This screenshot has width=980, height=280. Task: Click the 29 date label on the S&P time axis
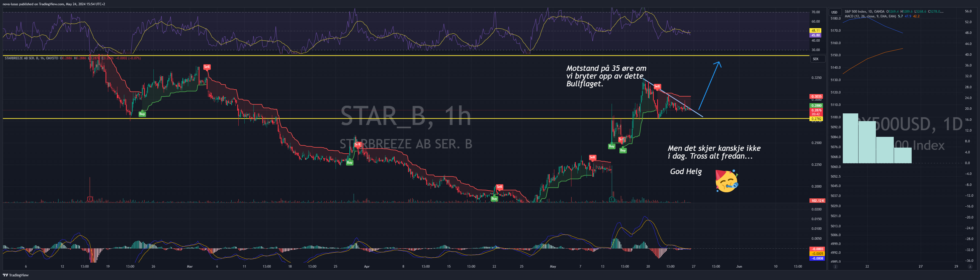[956, 267]
